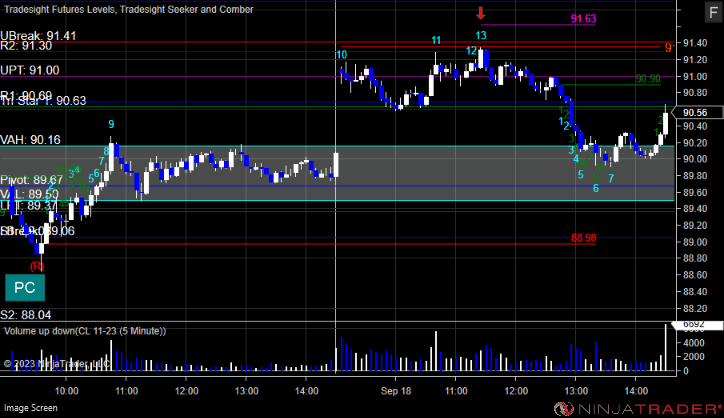Click the red 88.98 price label
Viewport: 724px width, 418px height.
[x=583, y=238]
